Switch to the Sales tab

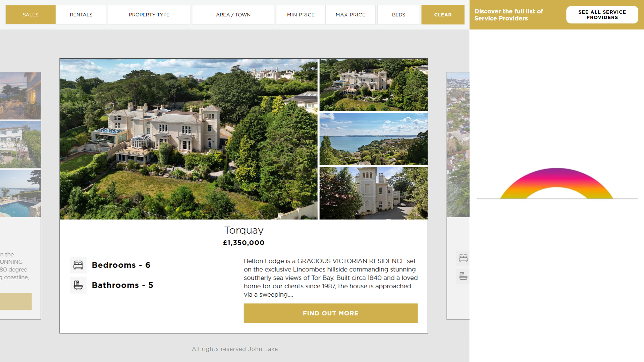coord(31,15)
